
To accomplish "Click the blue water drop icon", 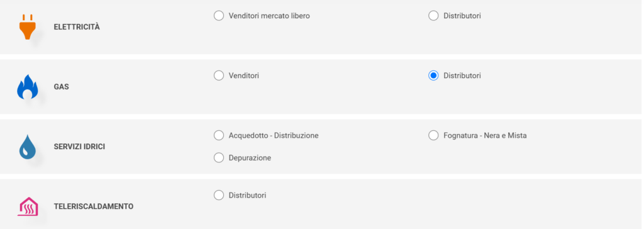I will 28,147.
